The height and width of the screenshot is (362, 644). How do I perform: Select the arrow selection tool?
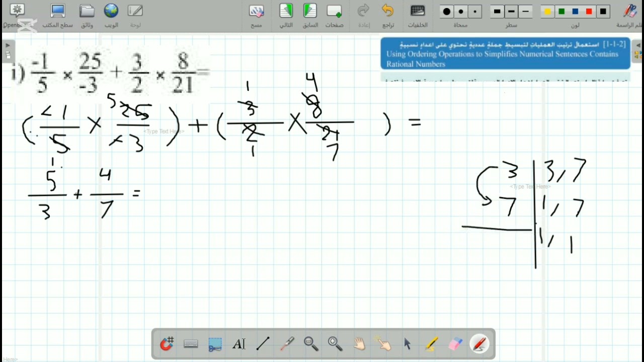point(408,344)
